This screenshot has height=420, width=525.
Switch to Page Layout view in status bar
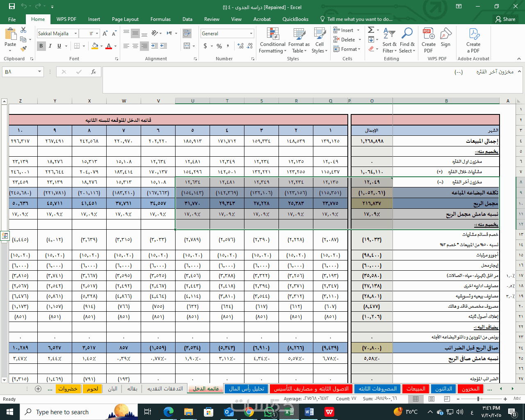(431, 399)
